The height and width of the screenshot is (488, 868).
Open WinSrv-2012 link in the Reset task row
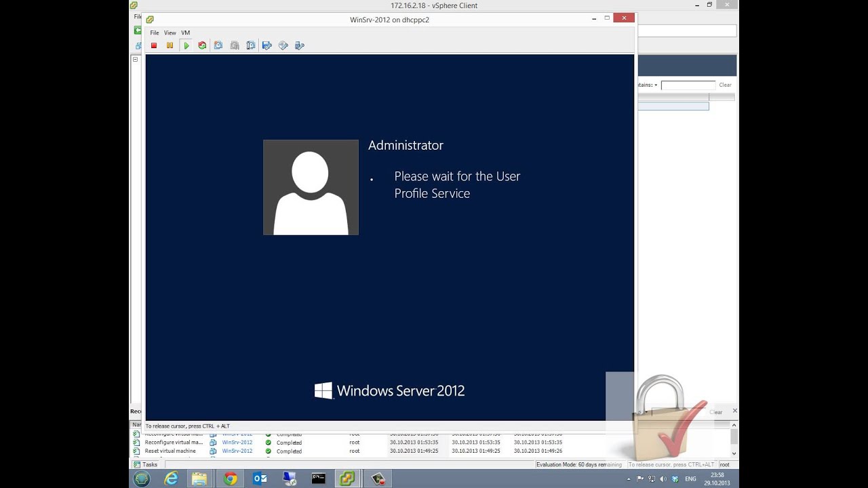[237, 451]
